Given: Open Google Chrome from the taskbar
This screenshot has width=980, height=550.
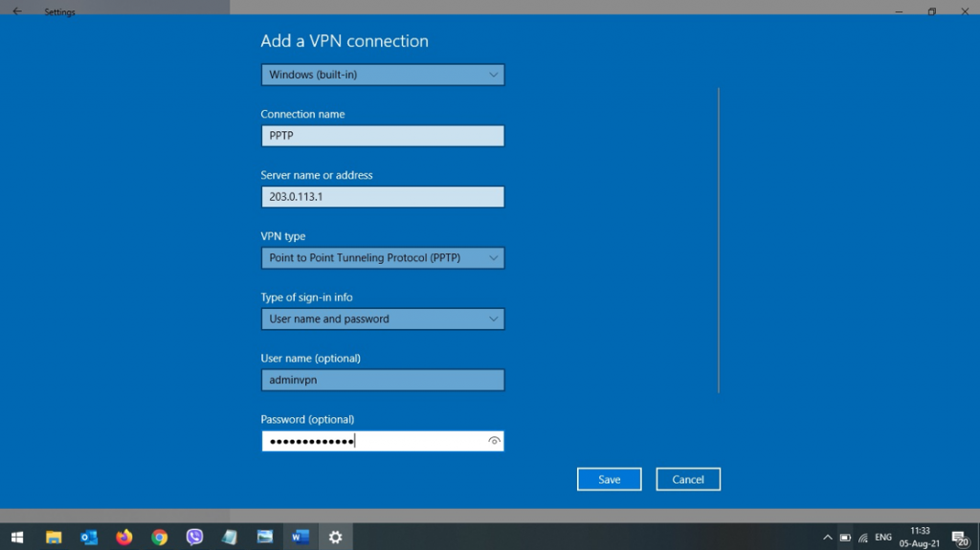Looking at the screenshot, I should pyautogui.click(x=160, y=537).
